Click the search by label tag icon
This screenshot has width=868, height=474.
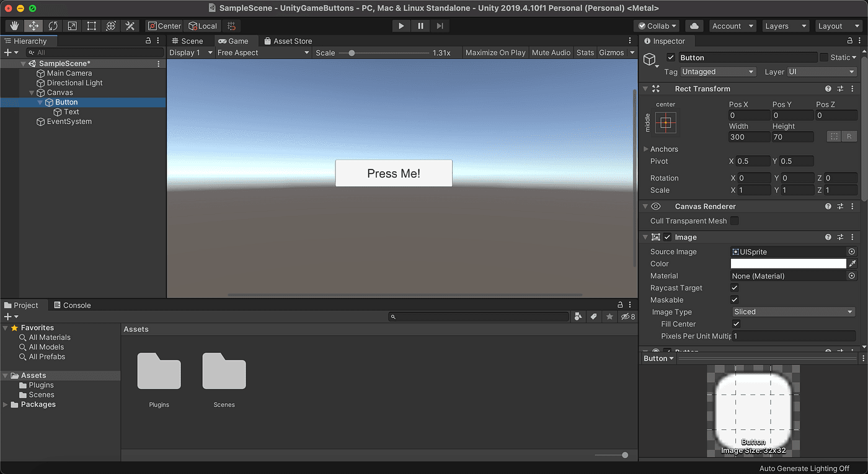593,316
